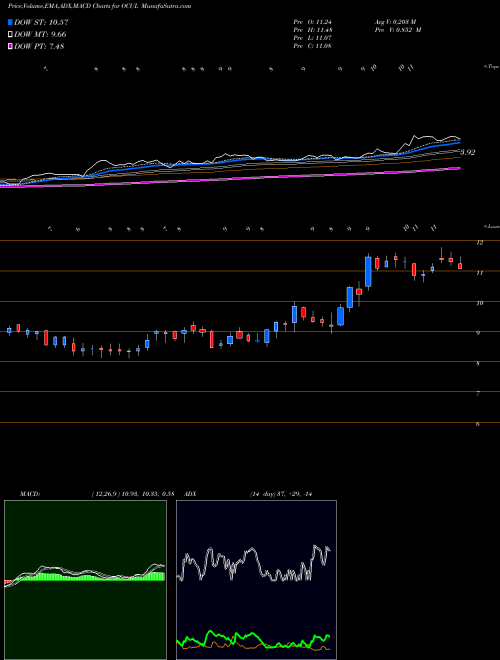Click the last red candlestick on the chart
500x660 pixels.
[x=460, y=266]
